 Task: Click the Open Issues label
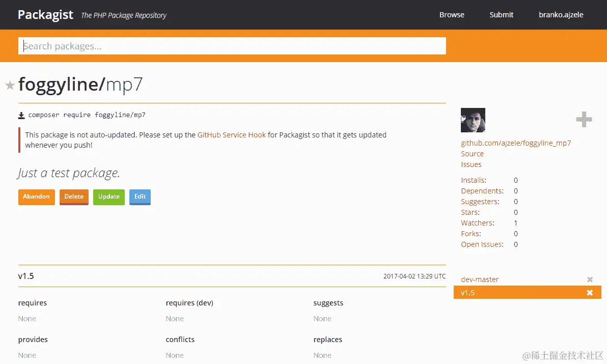click(482, 244)
